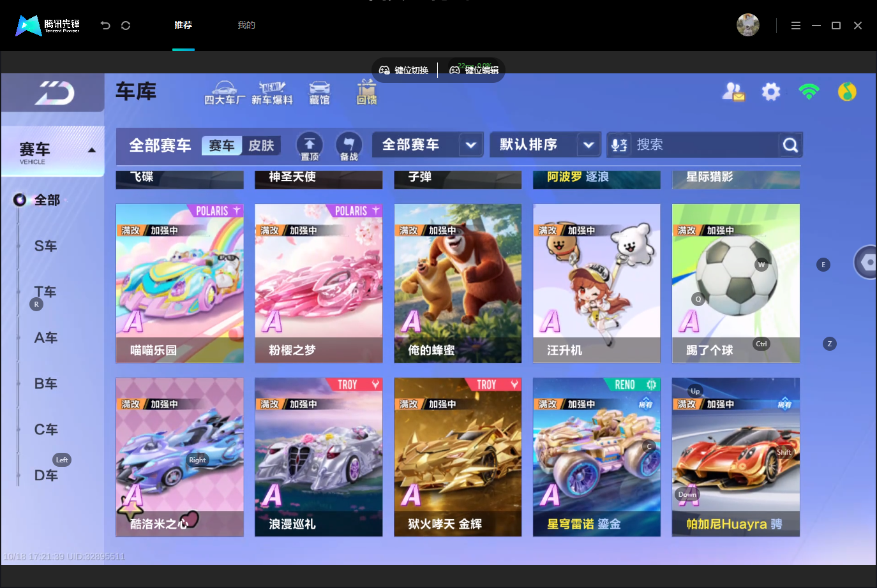This screenshot has height=588, width=877.
Task: Select the 浪漫巡礼 car card
Action: [x=319, y=457]
